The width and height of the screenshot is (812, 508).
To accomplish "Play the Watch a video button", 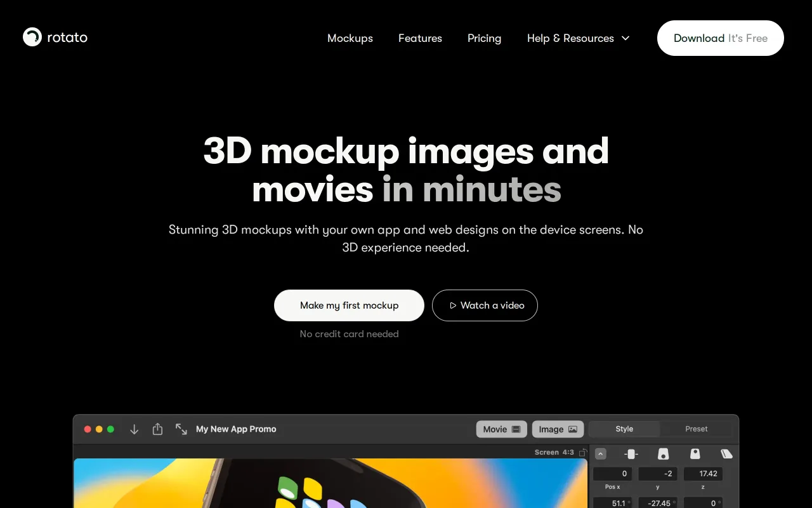I will tap(485, 305).
